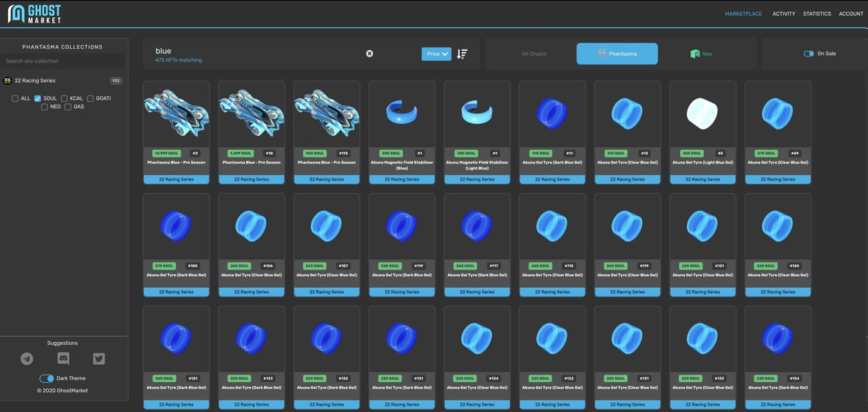Click the 22 Racing Series bar under item #185
This screenshot has width=868, height=412.
[176, 292]
